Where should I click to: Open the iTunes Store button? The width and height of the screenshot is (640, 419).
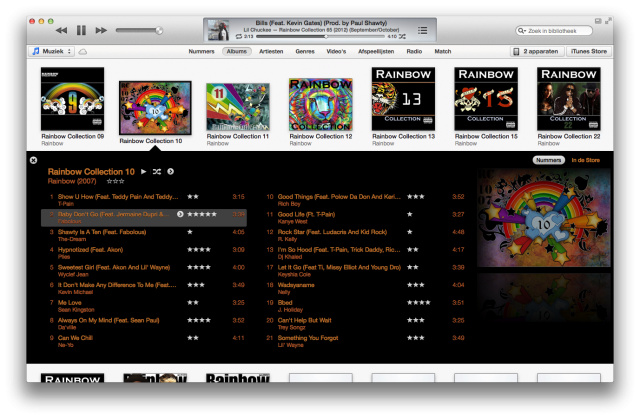pyautogui.click(x=589, y=51)
